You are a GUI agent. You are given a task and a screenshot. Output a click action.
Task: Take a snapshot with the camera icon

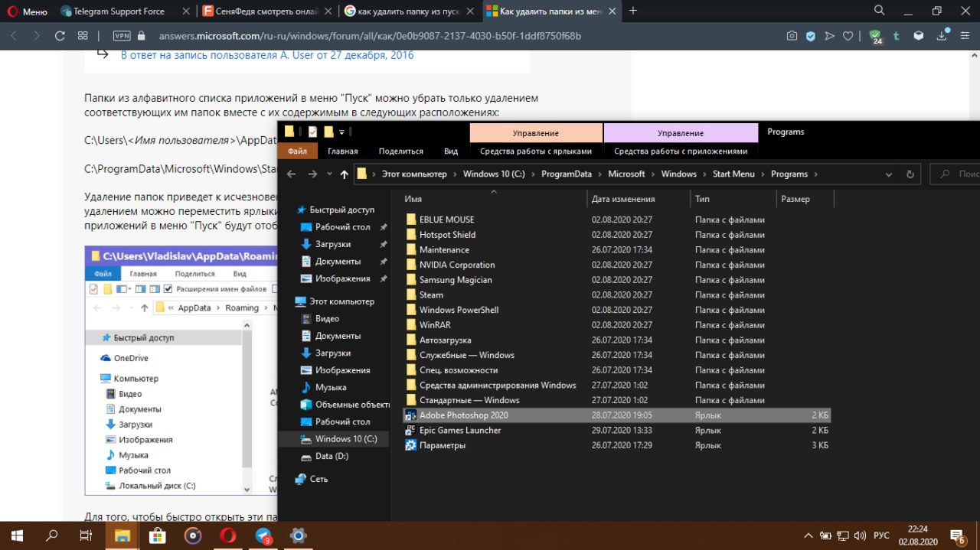point(792,36)
